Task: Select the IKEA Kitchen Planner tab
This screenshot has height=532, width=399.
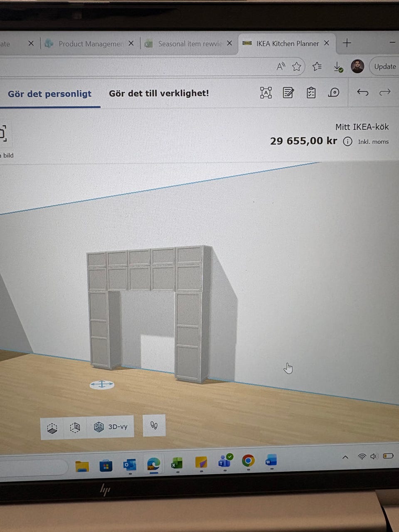Action: click(287, 44)
